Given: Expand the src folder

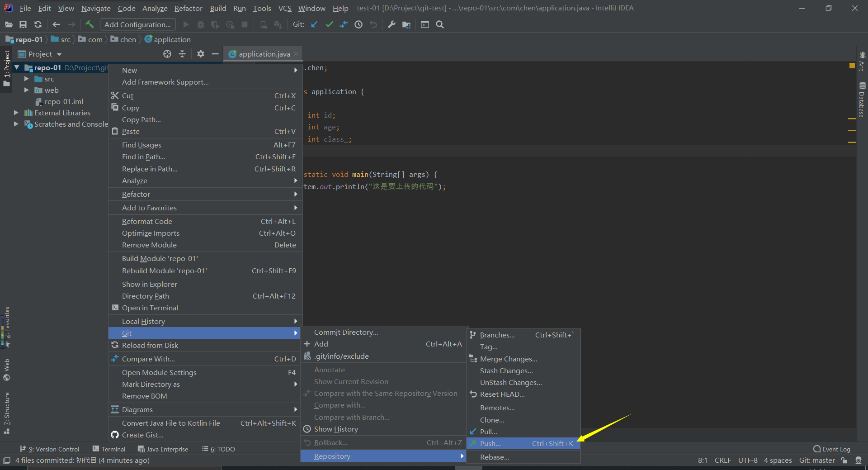Looking at the screenshot, I should [27, 79].
